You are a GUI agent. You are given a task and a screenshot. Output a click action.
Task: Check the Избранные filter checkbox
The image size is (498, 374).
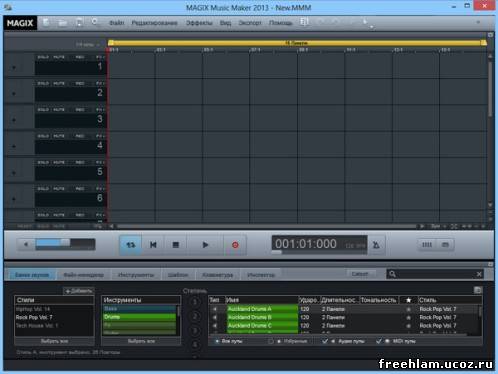click(271, 341)
